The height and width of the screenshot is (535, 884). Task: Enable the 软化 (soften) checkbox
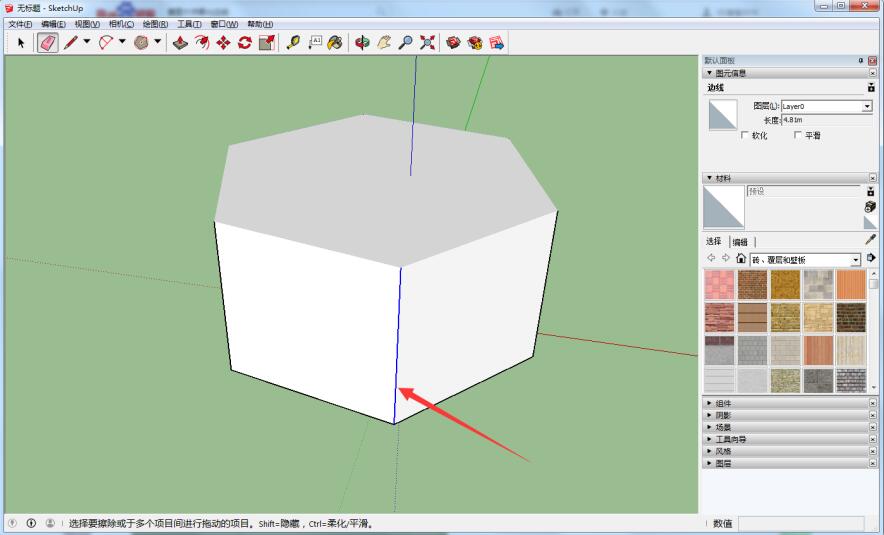coord(745,135)
